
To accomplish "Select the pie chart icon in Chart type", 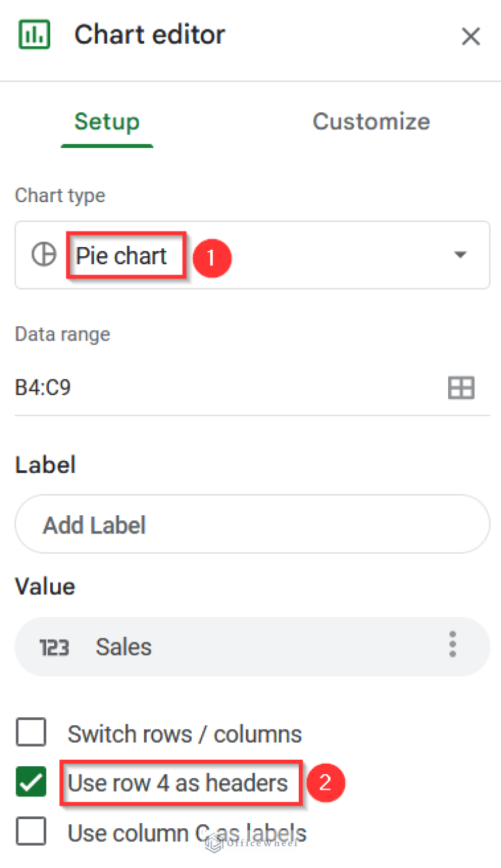I will pyautogui.click(x=43, y=254).
